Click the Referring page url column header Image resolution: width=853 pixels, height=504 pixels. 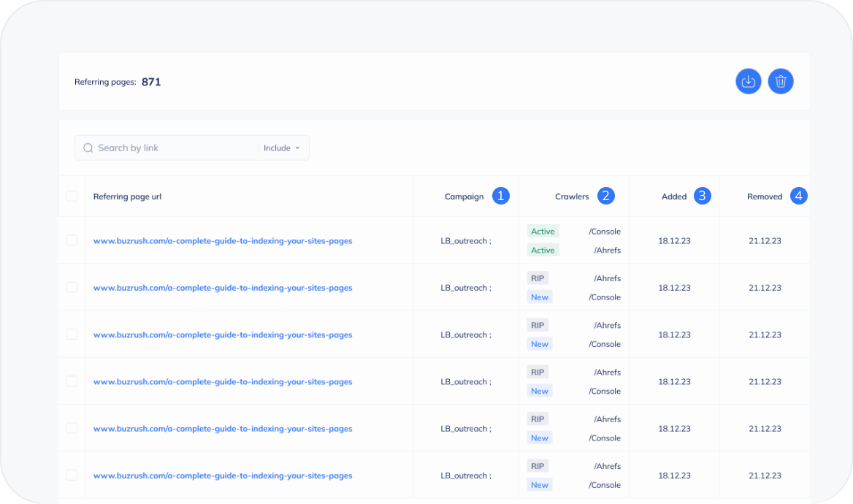click(x=127, y=196)
